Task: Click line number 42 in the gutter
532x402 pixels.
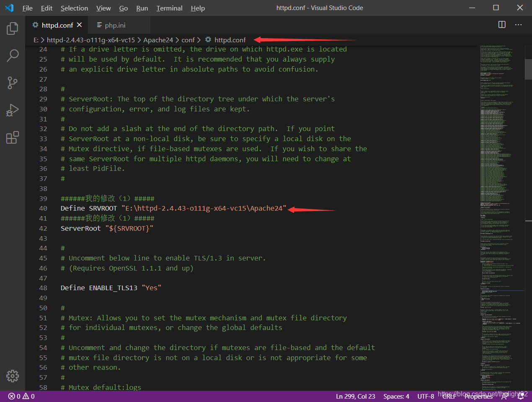Action: click(43, 229)
